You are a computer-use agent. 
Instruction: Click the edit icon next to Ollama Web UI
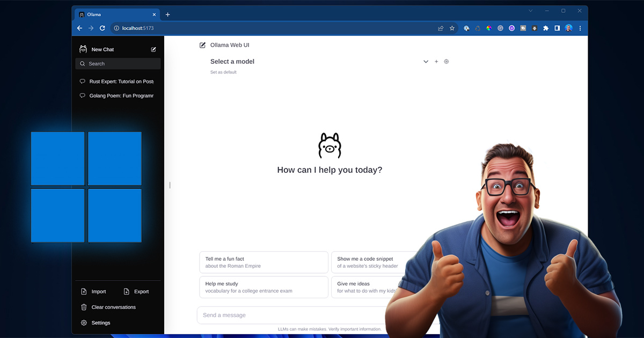[202, 45]
